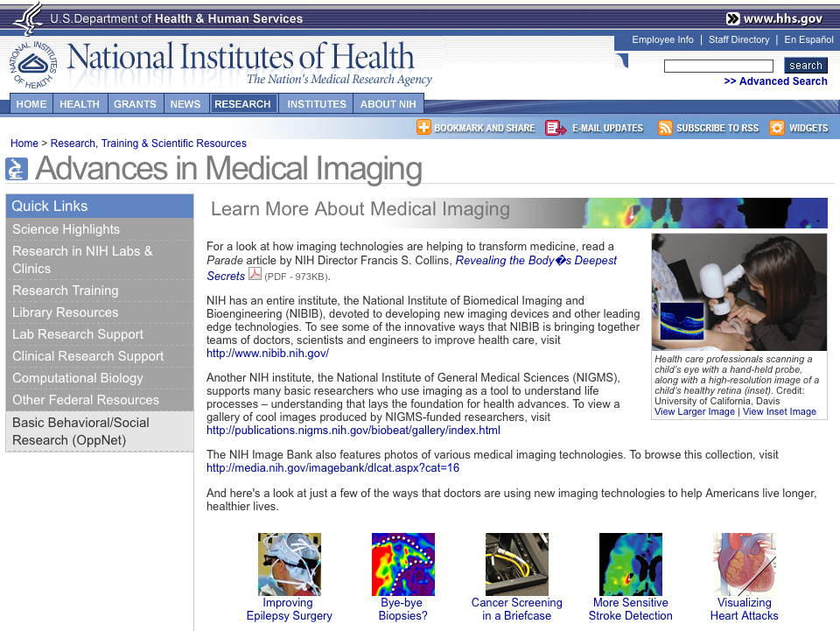
Task: Click inside the search text field
Action: click(x=717, y=65)
